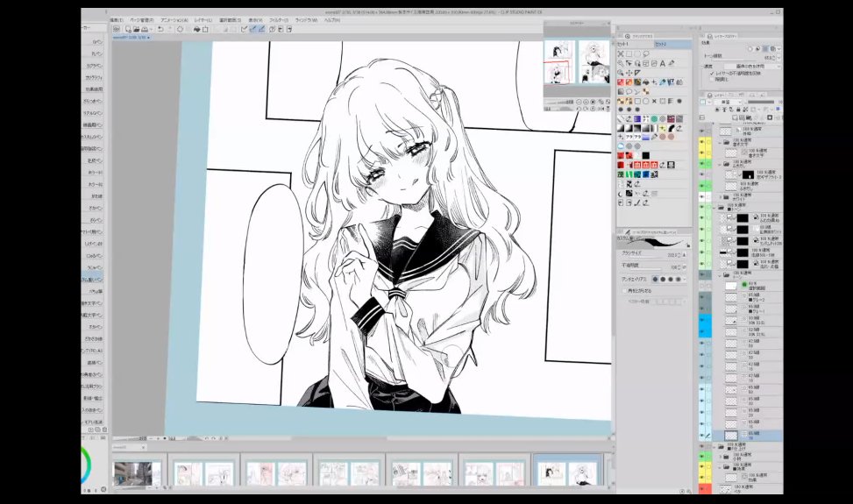Adjust the 不透明度 brush opacity slider
The width and height of the screenshot is (853, 504).
tap(646, 269)
